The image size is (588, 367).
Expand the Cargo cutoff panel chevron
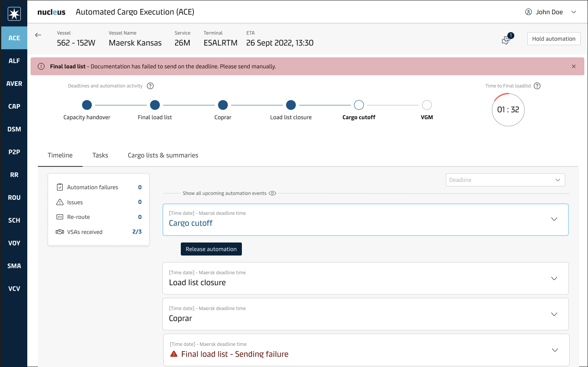pos(554,219)
